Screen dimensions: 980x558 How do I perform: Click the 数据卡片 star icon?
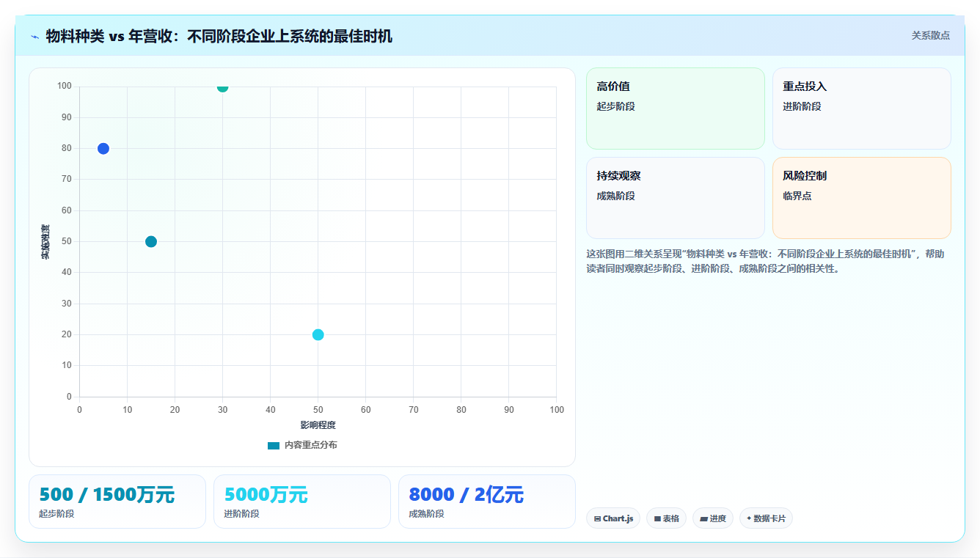[x=749, y=518]
